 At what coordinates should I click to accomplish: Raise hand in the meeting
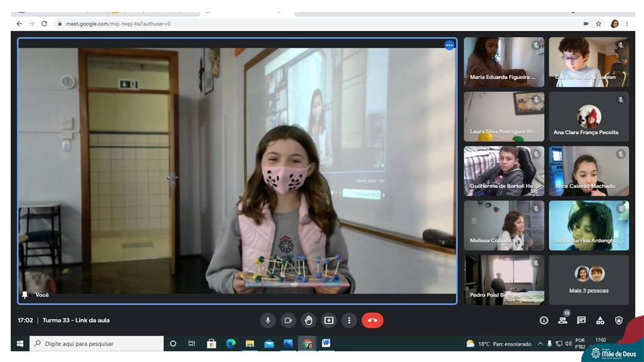[308, 320]
